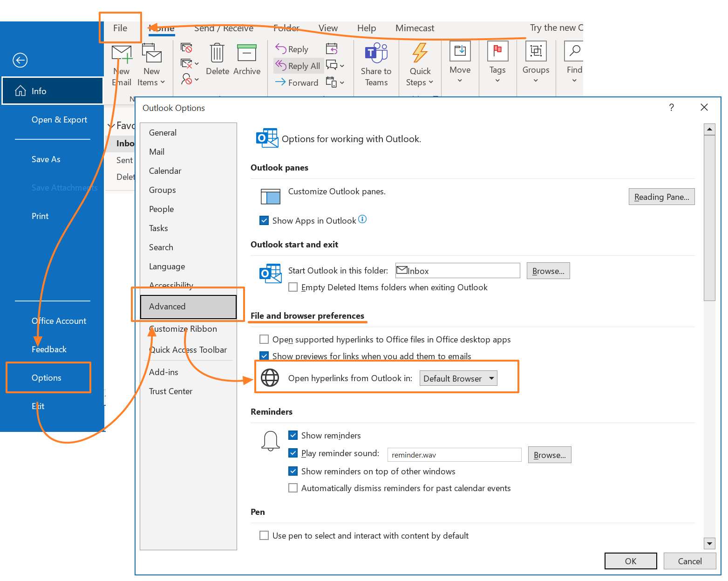Click the Find magnifier icon
728x581 pixels.
point(574,51)
